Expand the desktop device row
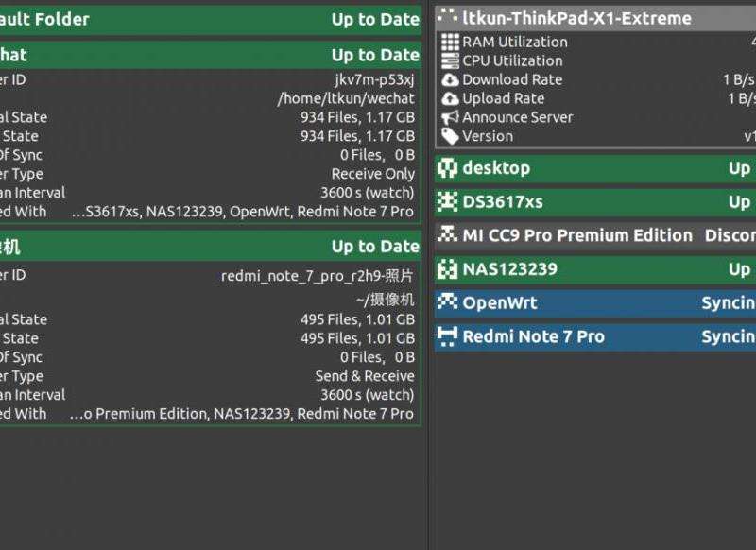The height and width of the screenshot is (550, 756). coord(595,168)
